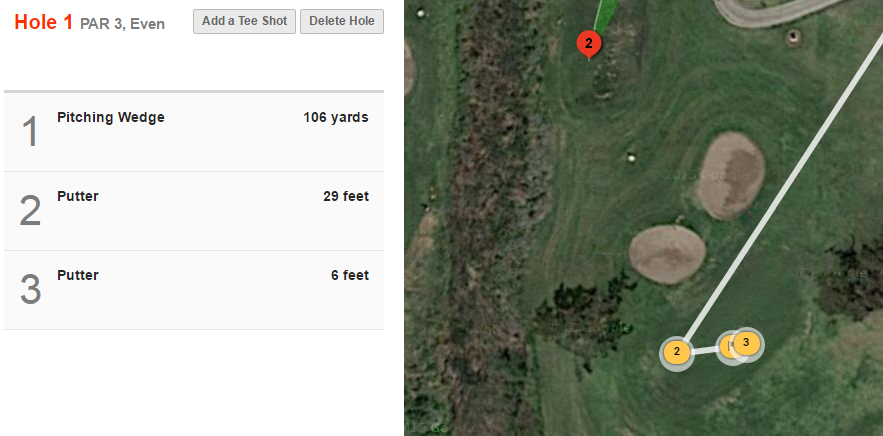Select the yellow shot 3 marker on the map
This screenshot has height=436, width=883.
point(746,342)
